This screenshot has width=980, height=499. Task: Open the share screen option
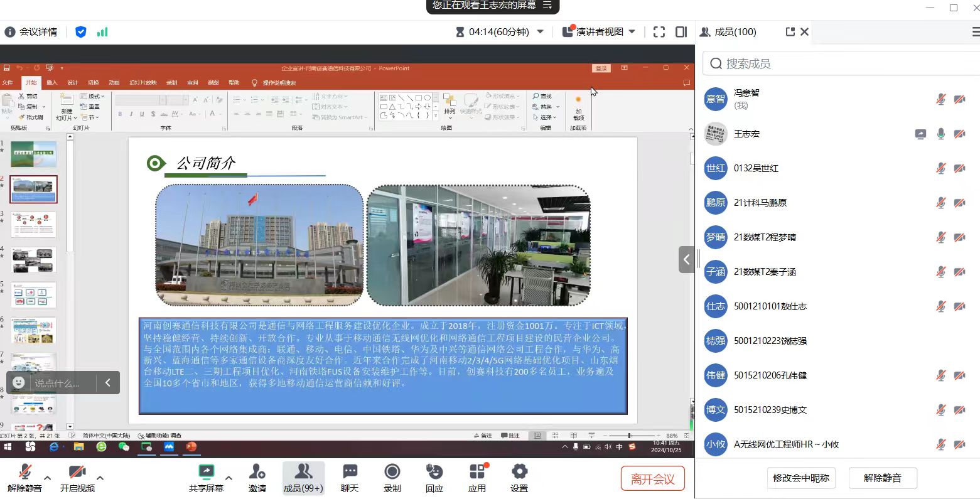coord(206,478)
